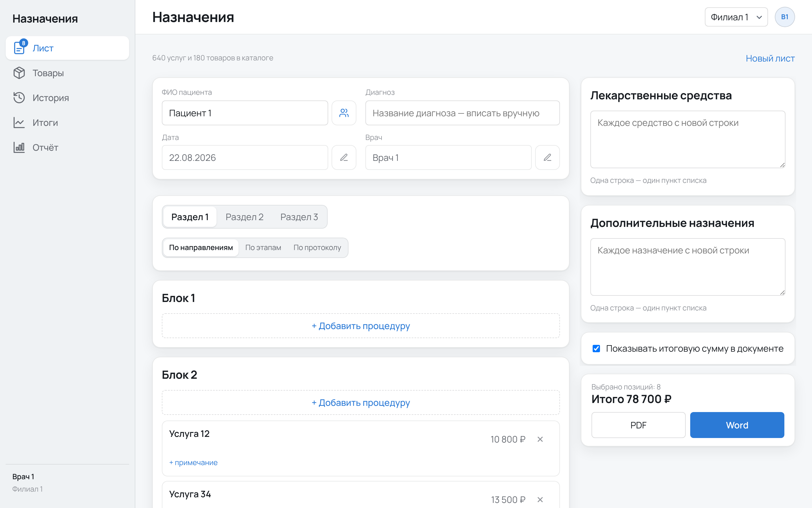The image size is (812, 508).
Task: Add a procedure to Блок 1
Action: (361, 326)
